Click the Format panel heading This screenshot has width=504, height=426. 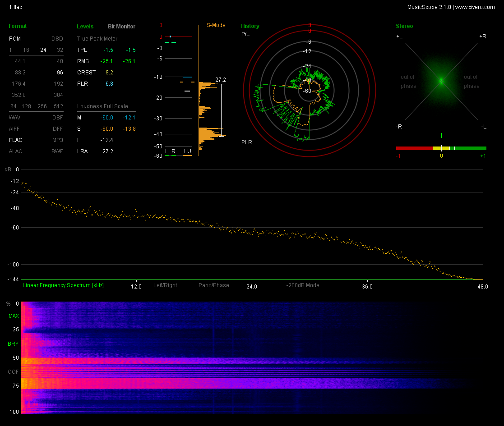pos(18,26)
